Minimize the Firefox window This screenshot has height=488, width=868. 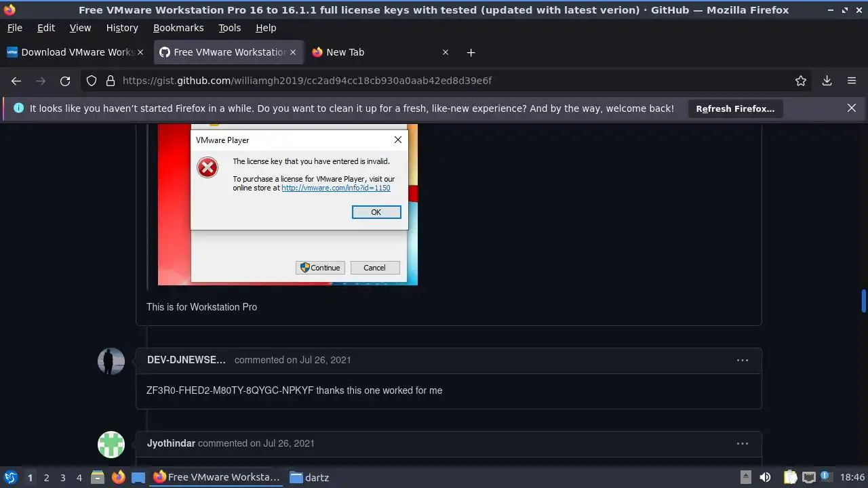point(831,10)
